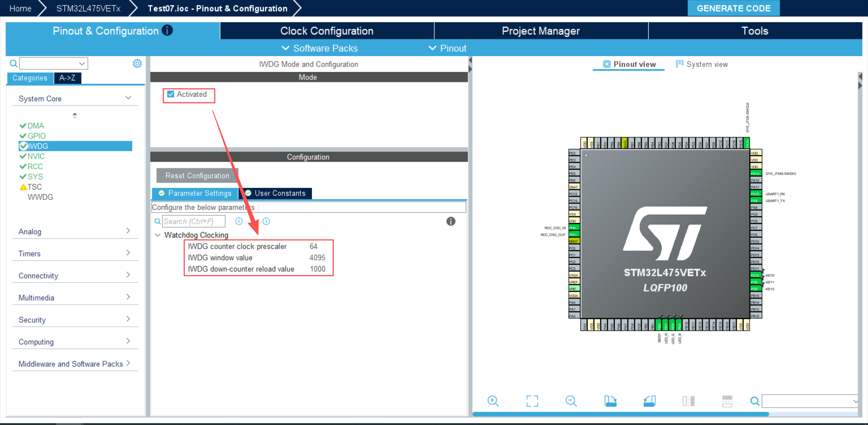Open peripheral search combo box

(x=53, y=63)
